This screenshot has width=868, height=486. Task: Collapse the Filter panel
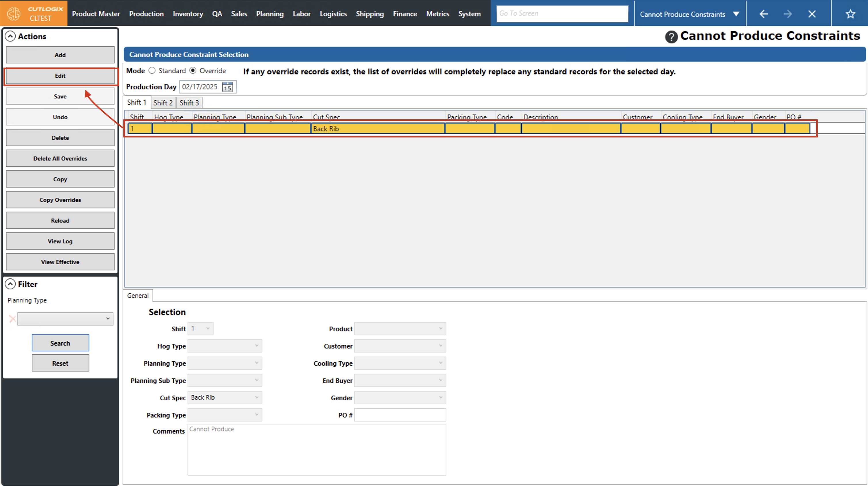[10, 284]
